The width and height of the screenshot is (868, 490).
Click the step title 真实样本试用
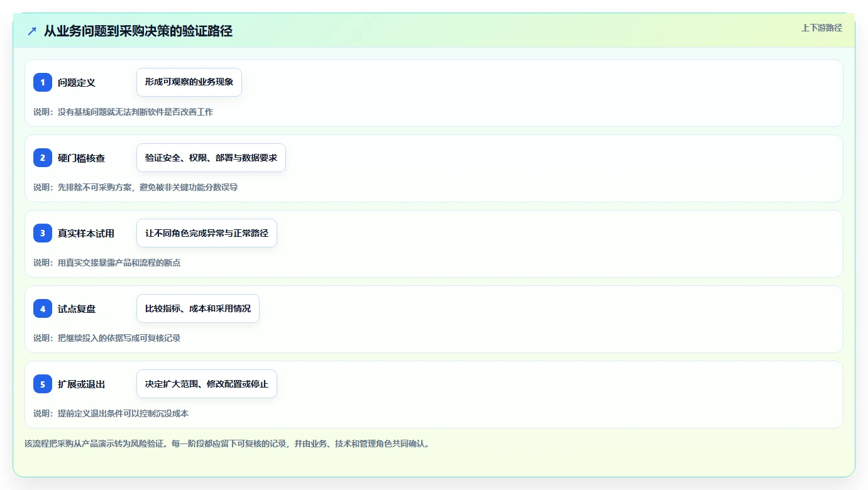coord(86,233)
